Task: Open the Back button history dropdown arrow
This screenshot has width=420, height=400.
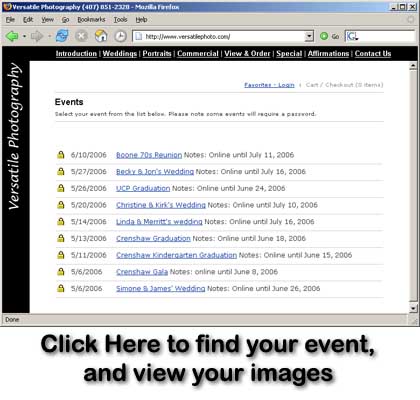Action: pos(24,36)
